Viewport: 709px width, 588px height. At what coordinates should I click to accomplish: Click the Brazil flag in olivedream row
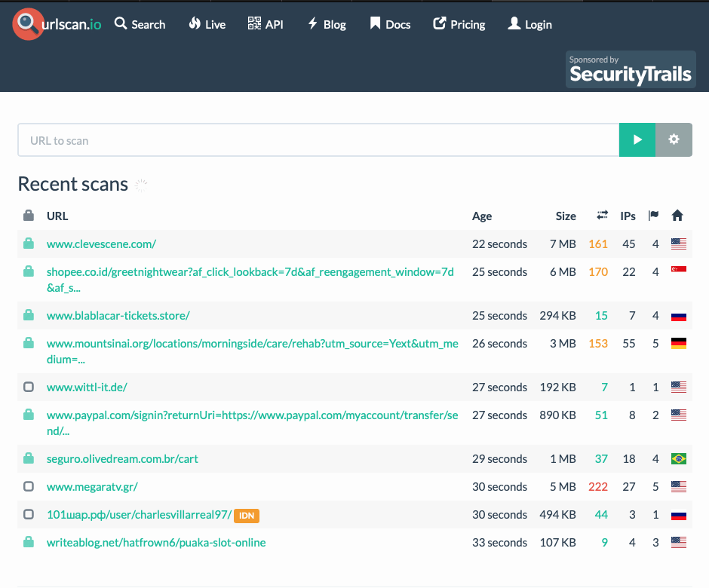click(x=679, y=459)
